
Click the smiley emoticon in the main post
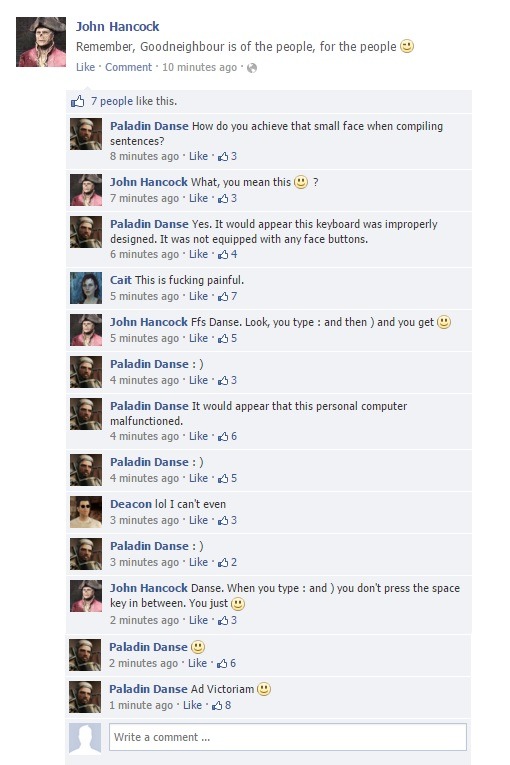407,46
